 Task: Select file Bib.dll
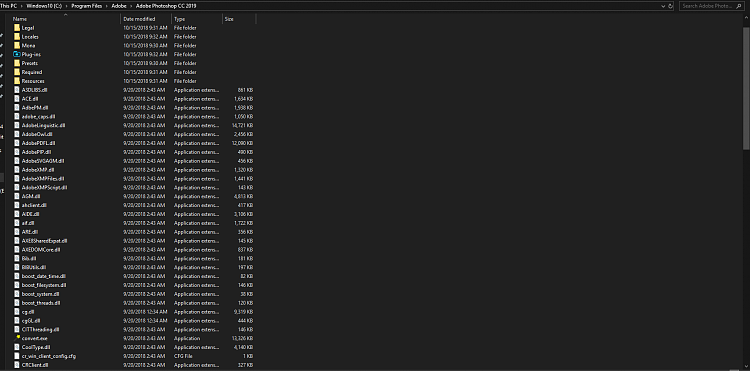(29, 258)
